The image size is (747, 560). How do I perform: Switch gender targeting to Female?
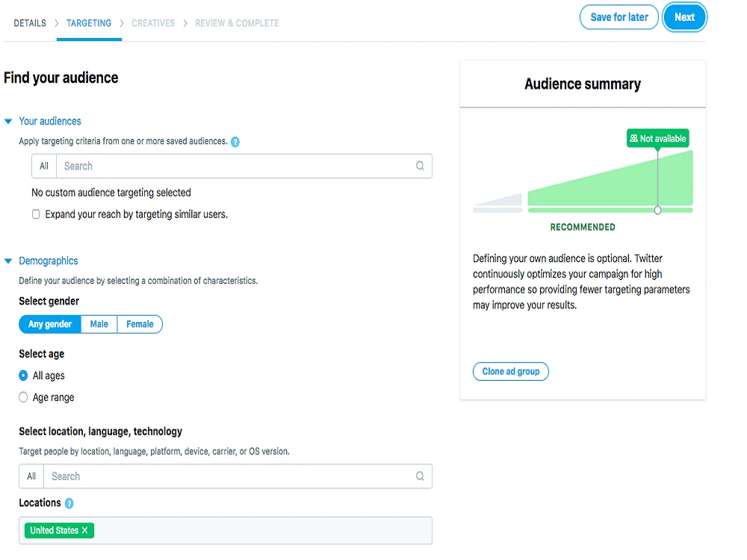point(140,324)
